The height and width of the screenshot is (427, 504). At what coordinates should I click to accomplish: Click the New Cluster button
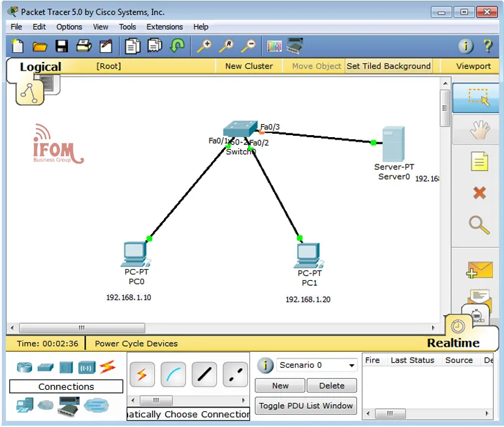[x=249, y=66]
